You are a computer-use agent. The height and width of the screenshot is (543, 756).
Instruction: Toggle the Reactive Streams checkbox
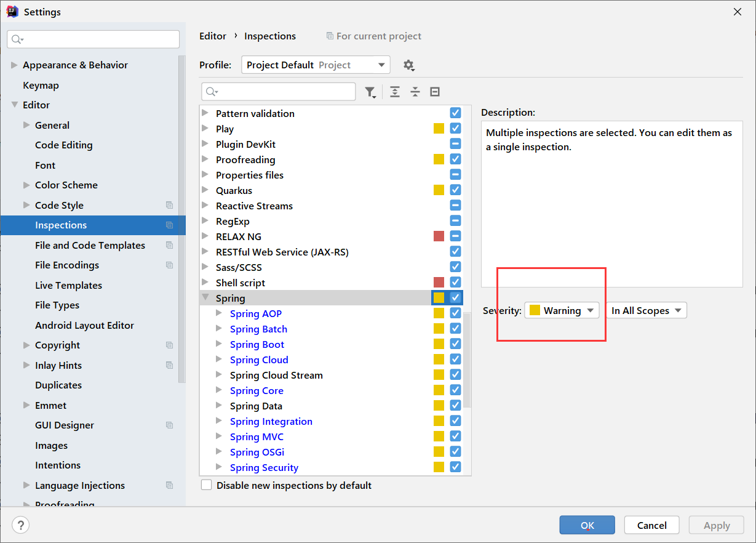pyautogui.click(x=455, y=205)
